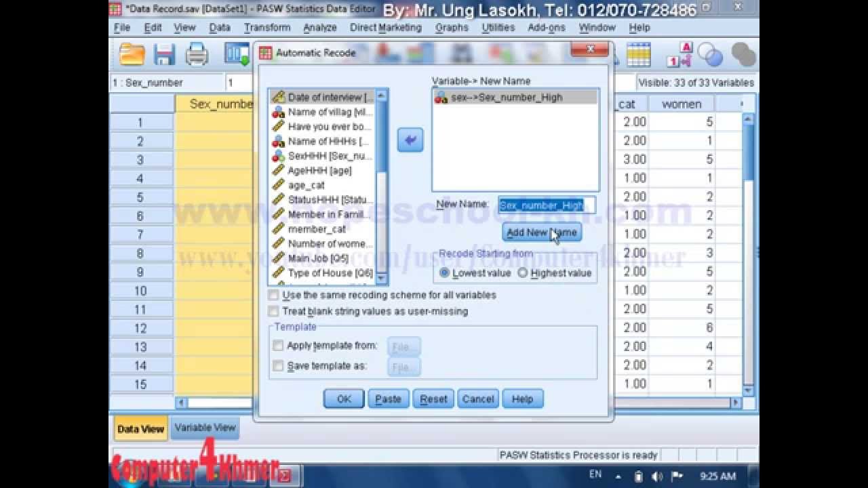Enable Save template as checkbox
Screen dimensions: 868x488
[278, 365]
